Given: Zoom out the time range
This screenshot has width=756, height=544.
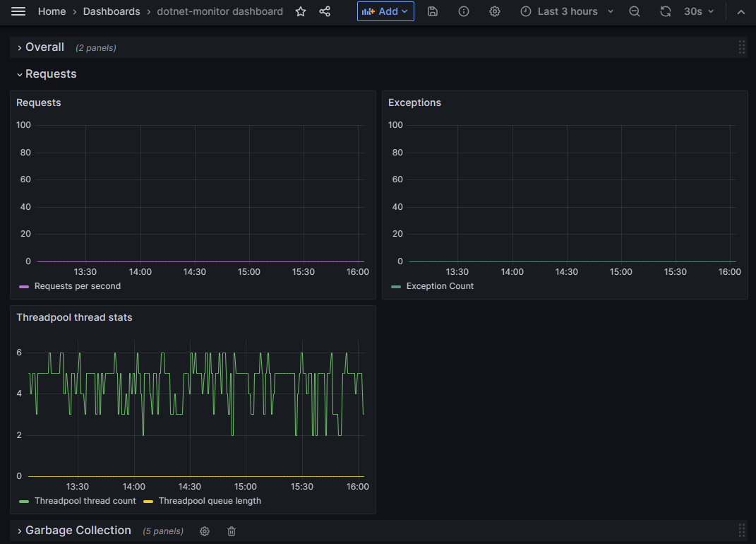Looking at the screenshot, I should 635,11.
